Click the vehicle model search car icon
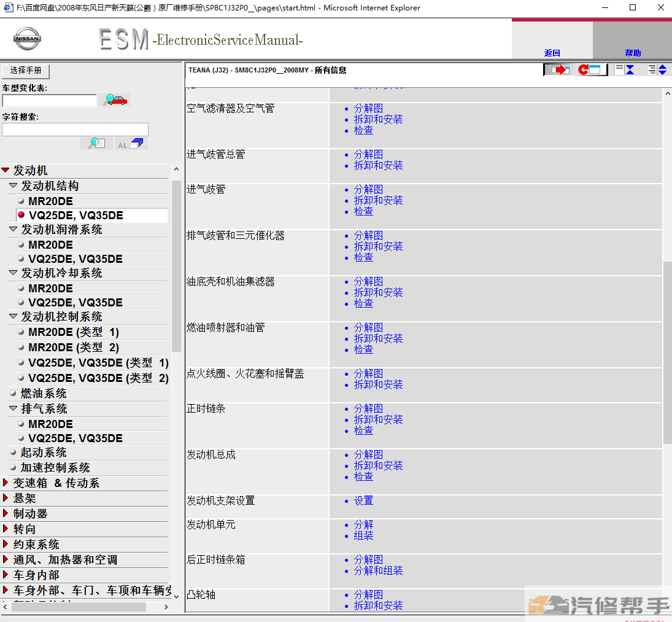This screenshot has width=672, height=622. coord(114,100)
